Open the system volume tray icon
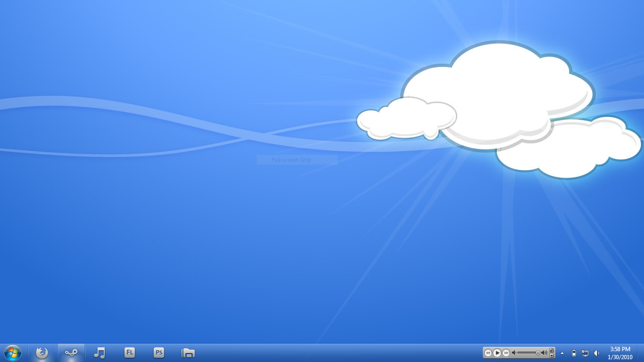 [596, 353]
